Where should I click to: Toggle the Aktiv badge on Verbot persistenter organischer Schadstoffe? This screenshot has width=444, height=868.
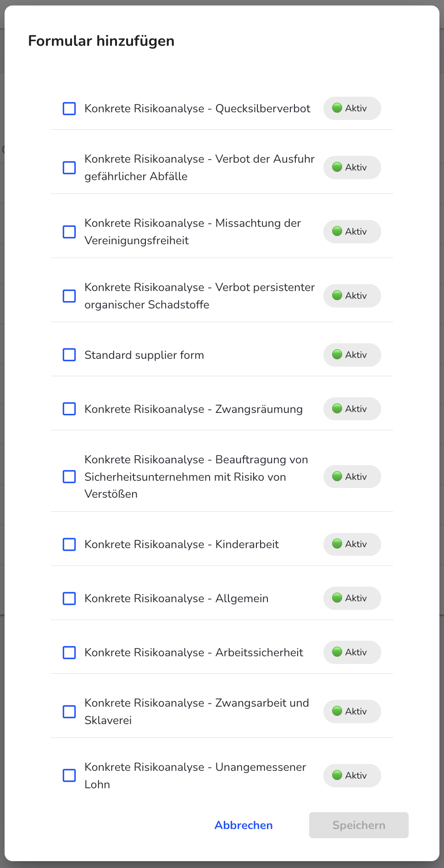click(x=352, y=296)
